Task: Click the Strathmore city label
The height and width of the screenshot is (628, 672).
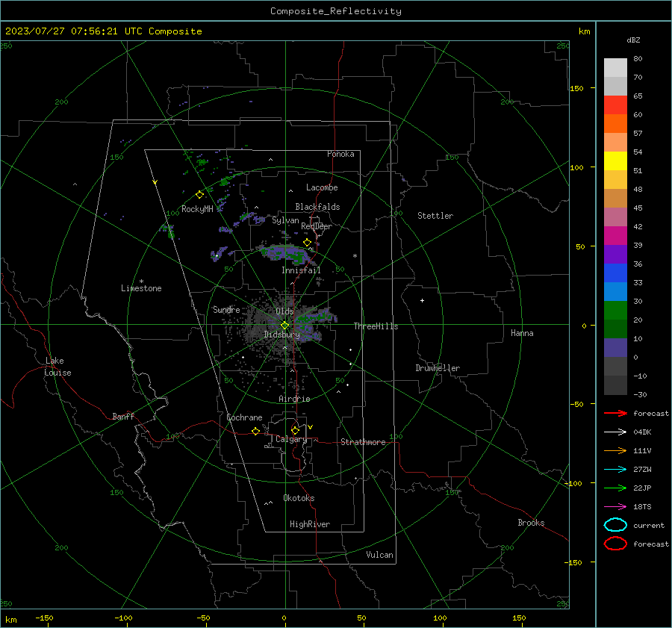Action: coord(363,442)
